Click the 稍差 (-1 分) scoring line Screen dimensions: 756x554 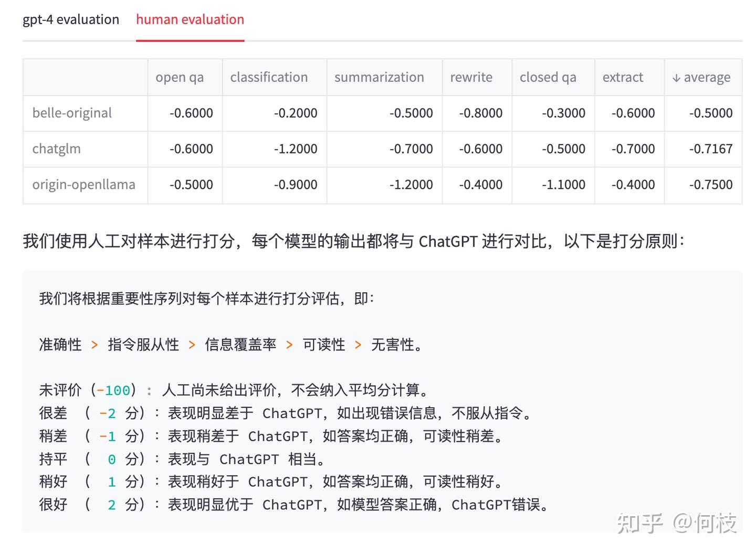271,436
